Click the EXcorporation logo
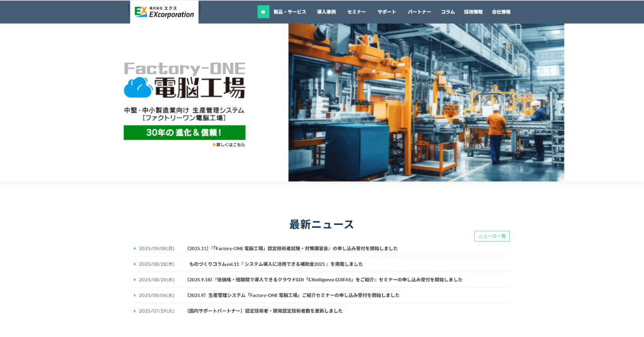Viewport: 644px width, 337px height. [x=164, y=12]
